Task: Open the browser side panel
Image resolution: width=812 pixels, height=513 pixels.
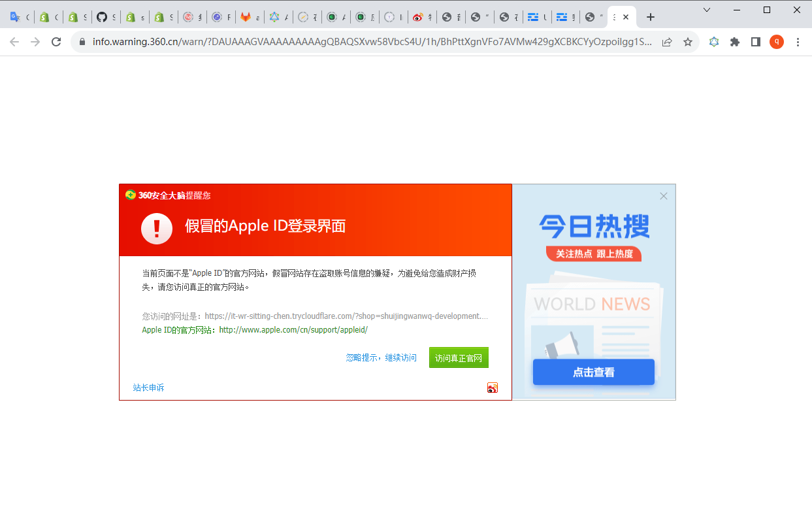Action: pos(756,42)
